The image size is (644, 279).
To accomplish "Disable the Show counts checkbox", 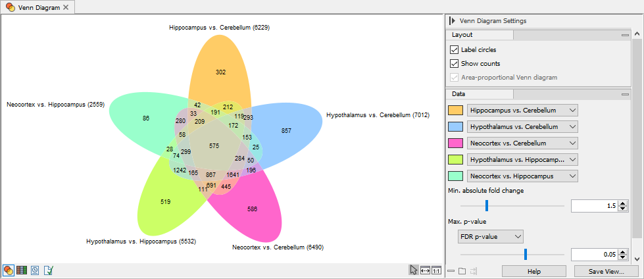I will pos(454,64).
